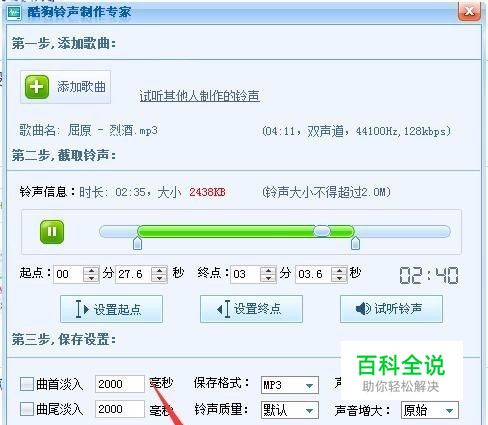The image size is (488, 425).
Task: Open the 声音增大 dropdown showing 原始
Action: (430, 410)
